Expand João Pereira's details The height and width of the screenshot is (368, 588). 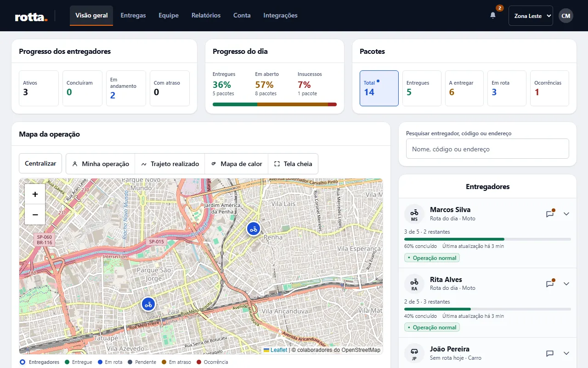(566, 353)
